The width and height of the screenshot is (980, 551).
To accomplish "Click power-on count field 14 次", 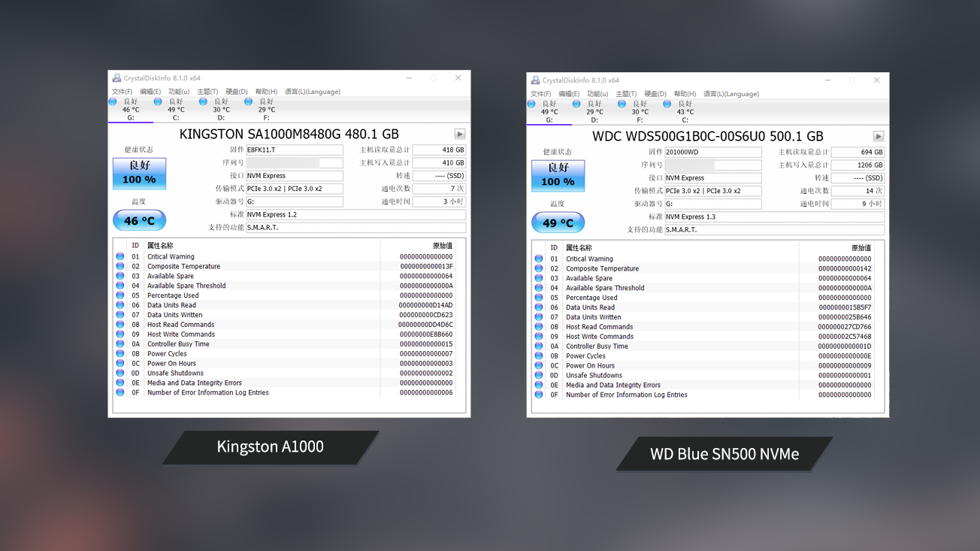I will point(857,191).
